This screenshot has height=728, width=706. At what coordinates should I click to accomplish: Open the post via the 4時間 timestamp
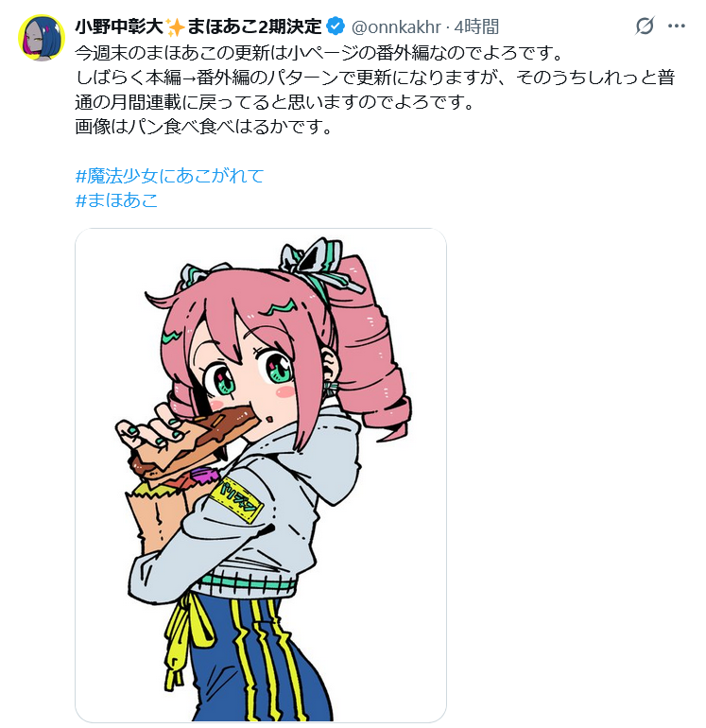[x=476, y=26]
